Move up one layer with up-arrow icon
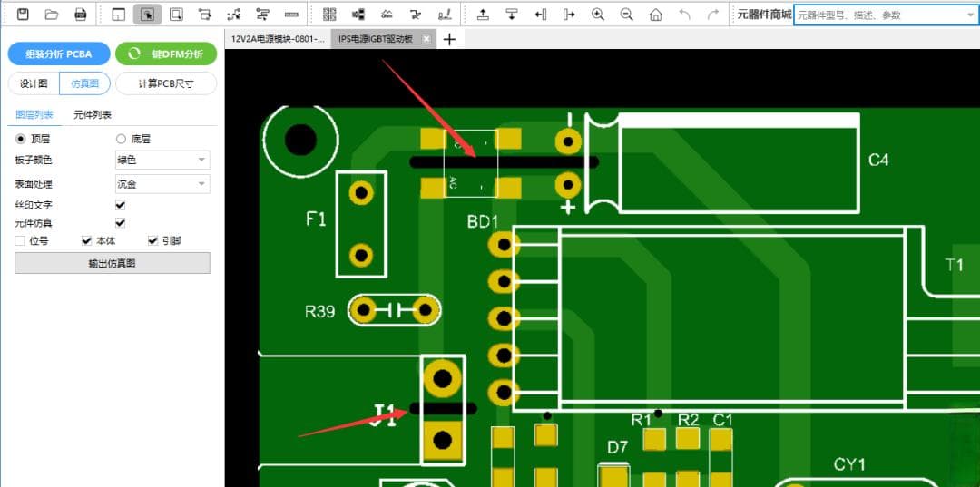Viewport: 980px width, 487px height. click(x=483, y=15)
